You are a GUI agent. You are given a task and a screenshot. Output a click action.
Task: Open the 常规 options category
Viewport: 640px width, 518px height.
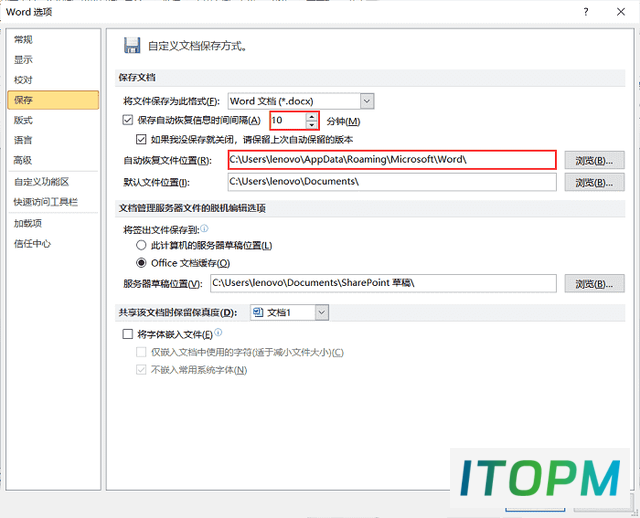(23, 40)
